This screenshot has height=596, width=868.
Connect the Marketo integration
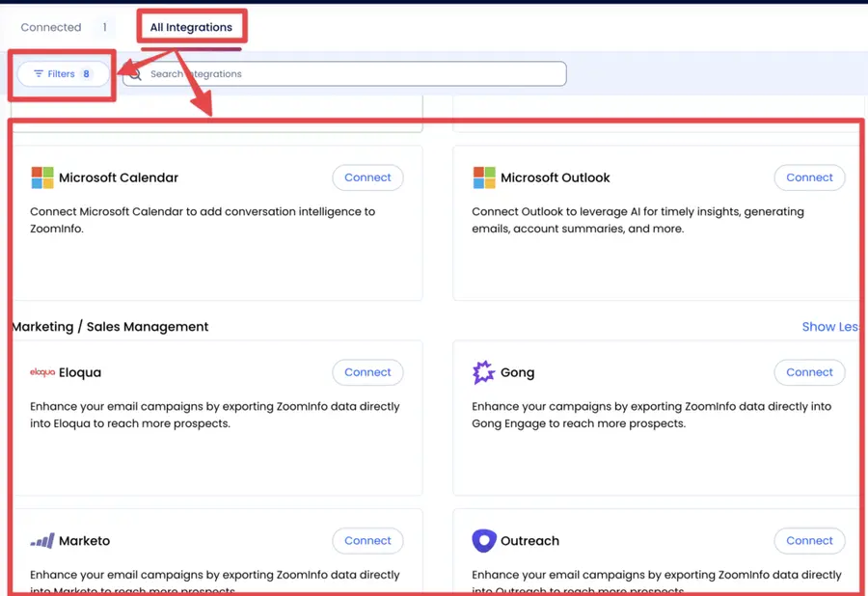tap(367, 540)
